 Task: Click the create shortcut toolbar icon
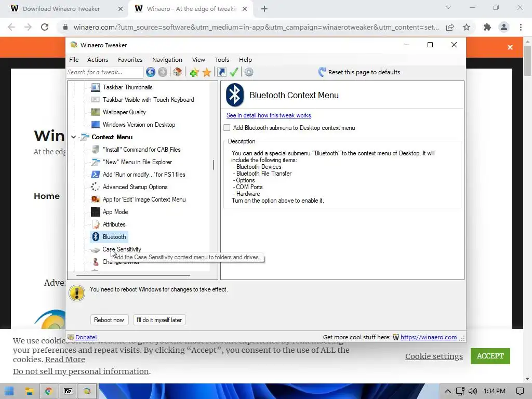pyautogui.click(x=221, y=72)
